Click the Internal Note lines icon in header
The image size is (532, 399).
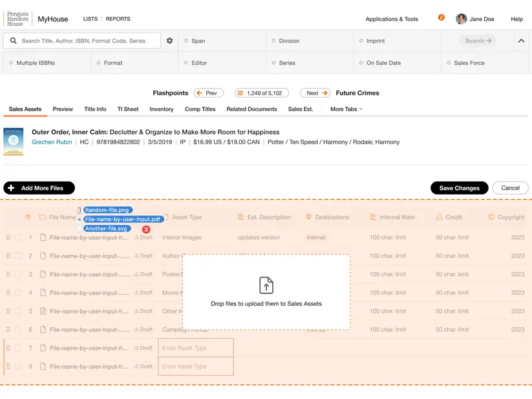pos(372,217)
